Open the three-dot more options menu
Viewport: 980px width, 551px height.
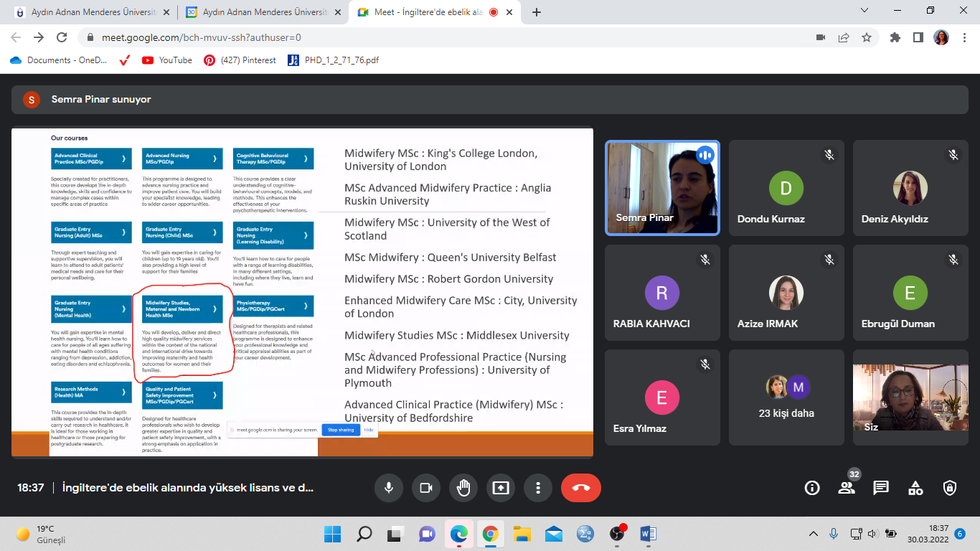538,488
